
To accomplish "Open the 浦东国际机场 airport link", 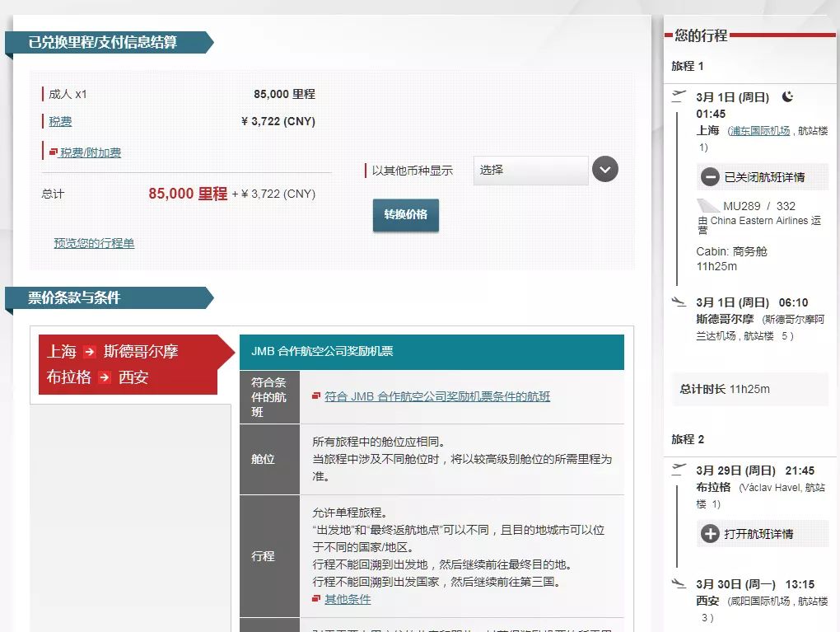I will pyautogui.click(x=758, y=131).
